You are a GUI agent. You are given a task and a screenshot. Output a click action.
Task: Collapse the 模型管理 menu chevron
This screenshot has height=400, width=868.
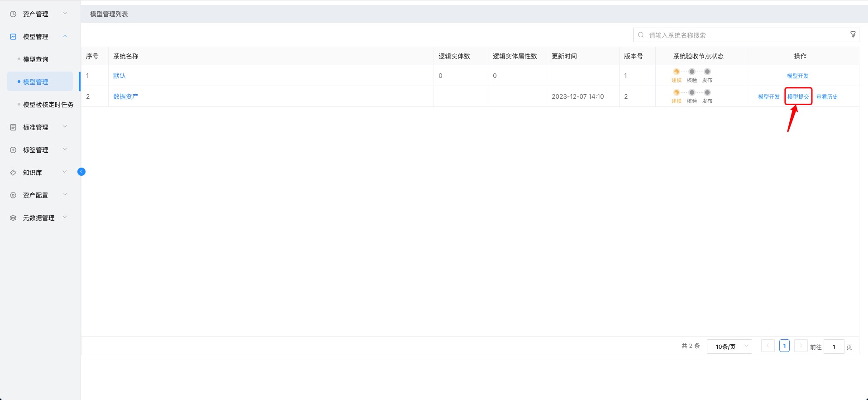coord(65,36)
